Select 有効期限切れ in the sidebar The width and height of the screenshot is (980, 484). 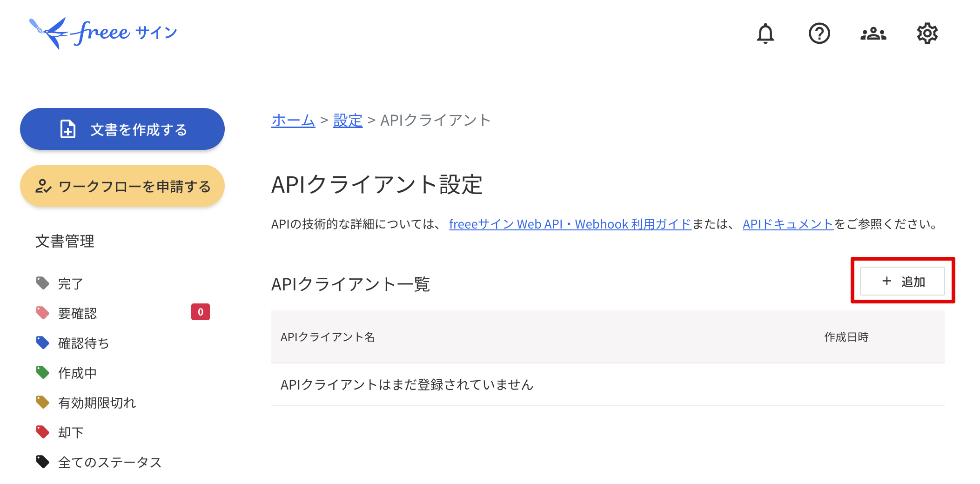[97, 403]
